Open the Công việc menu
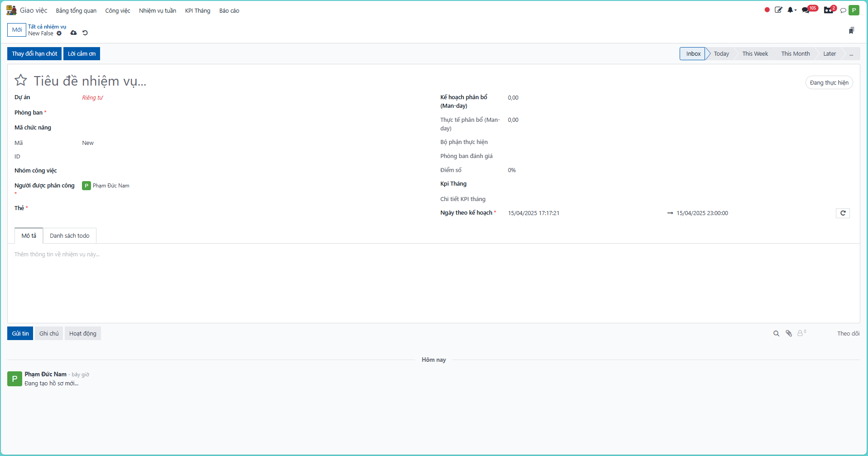 click(118, 10)
